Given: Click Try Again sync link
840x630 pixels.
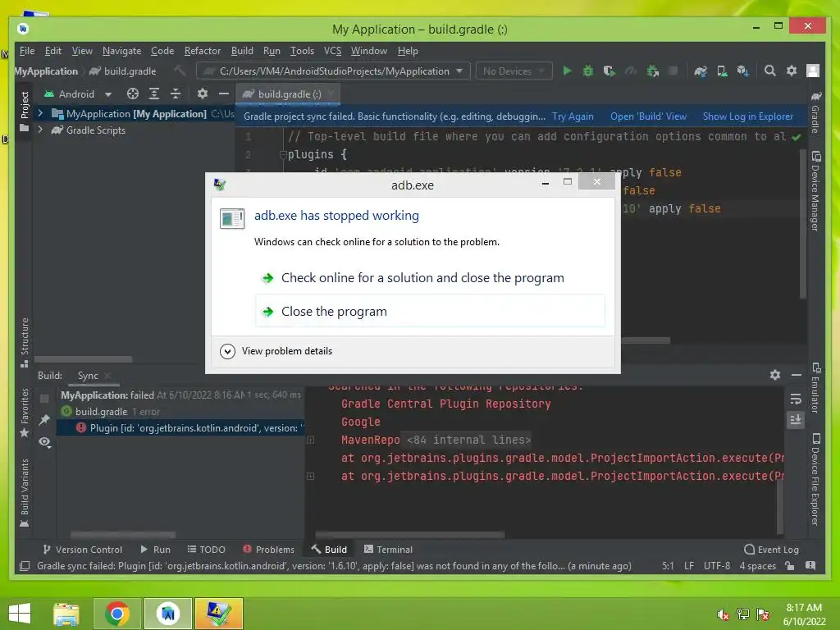Looking at the screenshot, I should point(573,116).
